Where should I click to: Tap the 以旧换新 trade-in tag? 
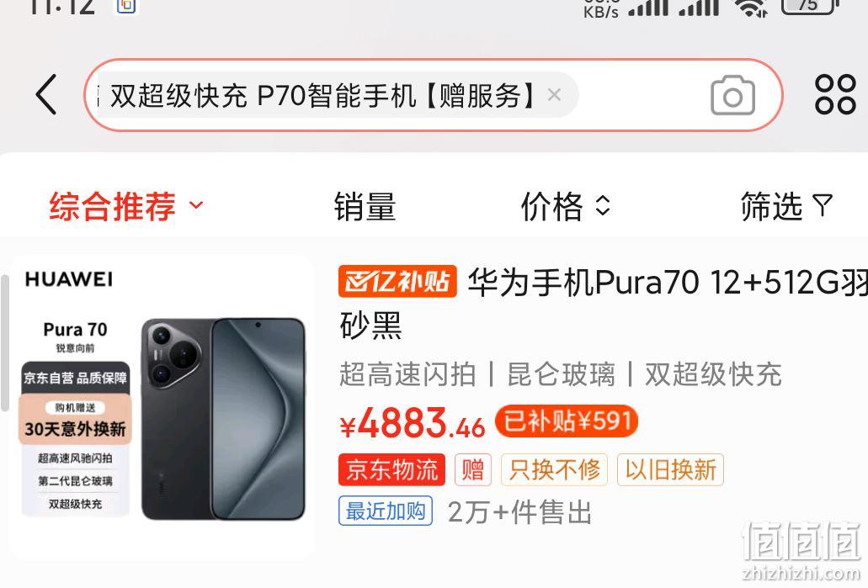(670, 469)
